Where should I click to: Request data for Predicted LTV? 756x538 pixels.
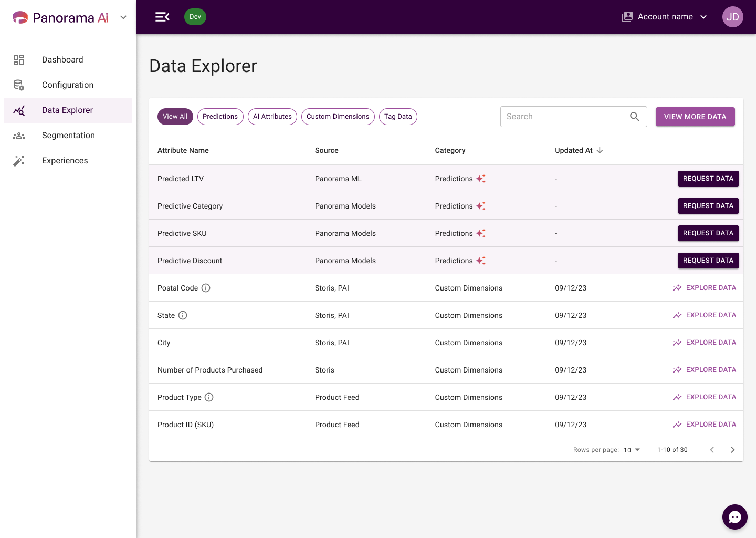click(x=708, y=179)
